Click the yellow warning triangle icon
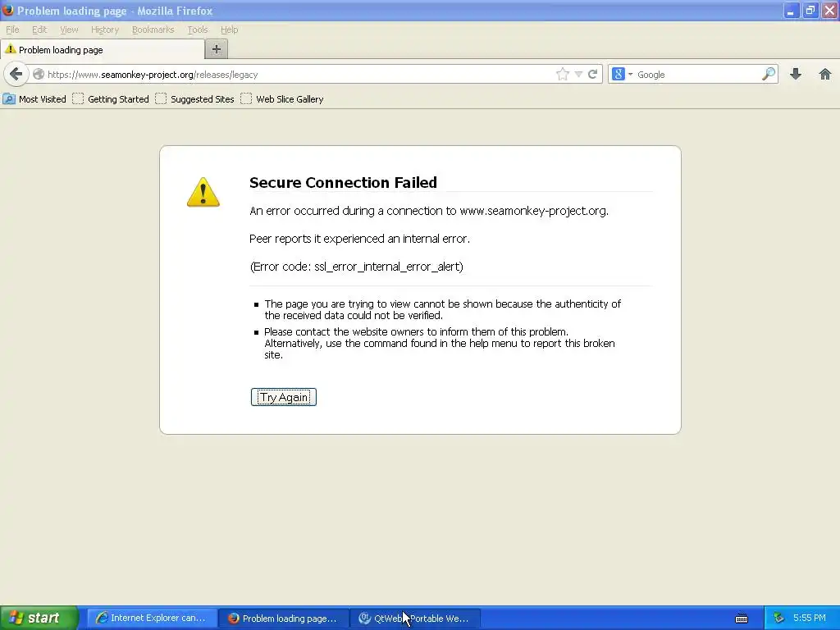 tap(203, 192)
